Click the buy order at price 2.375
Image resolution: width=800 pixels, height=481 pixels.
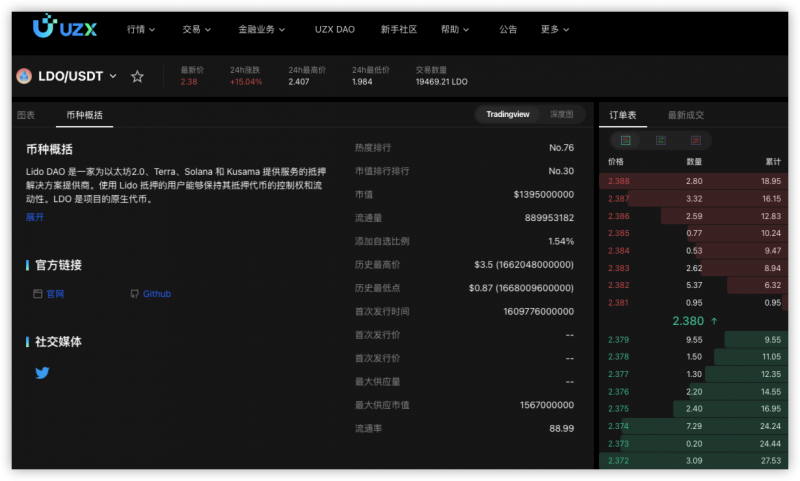point(694,409)
